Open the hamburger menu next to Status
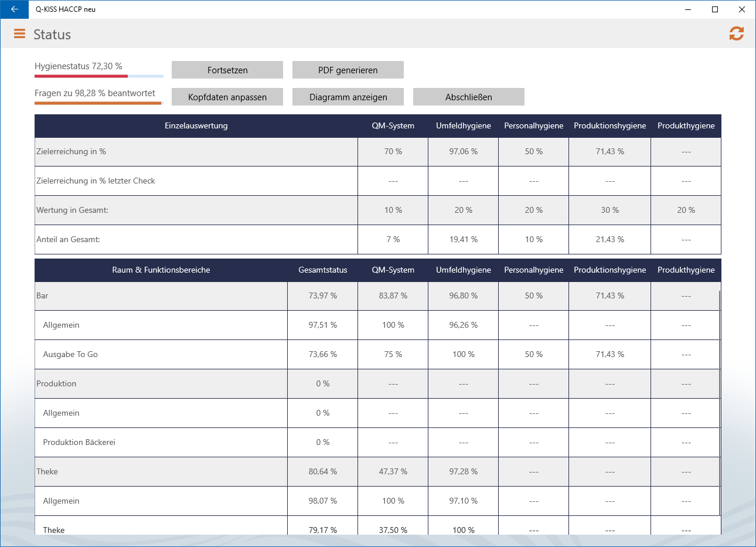The height and width of the screenshot is (547, 756). [19, 34]
